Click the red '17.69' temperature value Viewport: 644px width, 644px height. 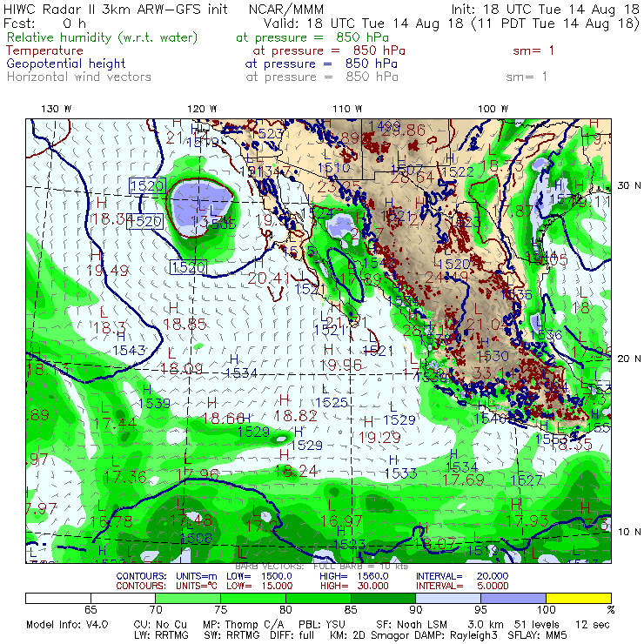[x=464, y=480]
